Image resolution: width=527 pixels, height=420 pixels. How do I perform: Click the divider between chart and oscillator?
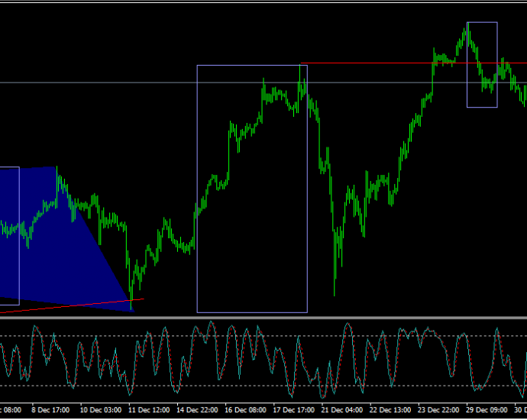[263, 318]
